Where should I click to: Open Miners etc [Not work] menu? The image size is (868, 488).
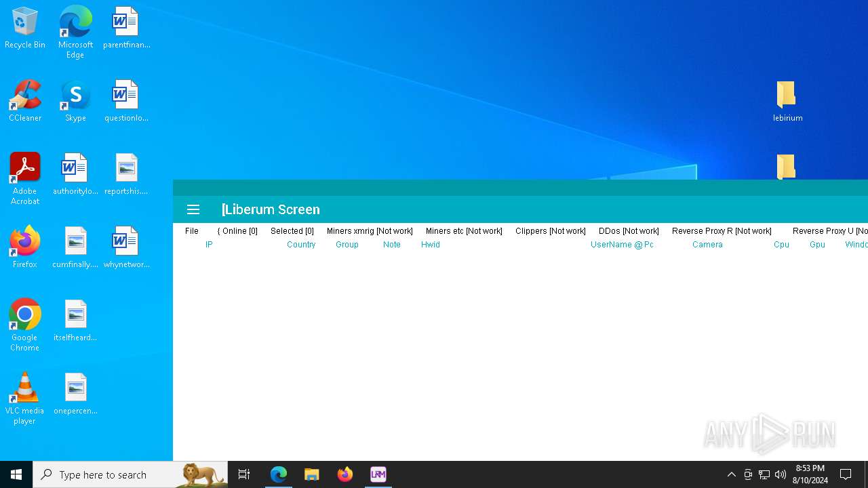point(464,231)
